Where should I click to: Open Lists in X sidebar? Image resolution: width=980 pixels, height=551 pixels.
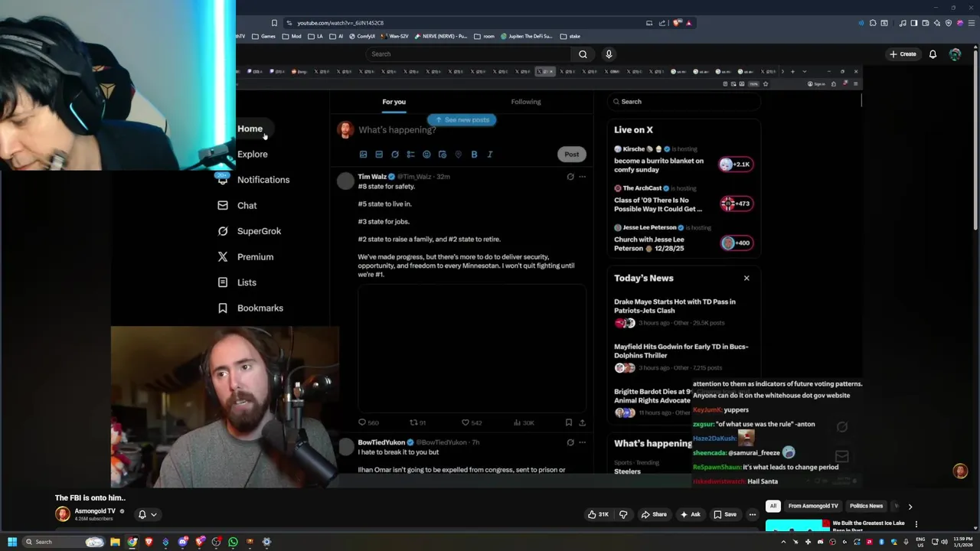[237, 282]
